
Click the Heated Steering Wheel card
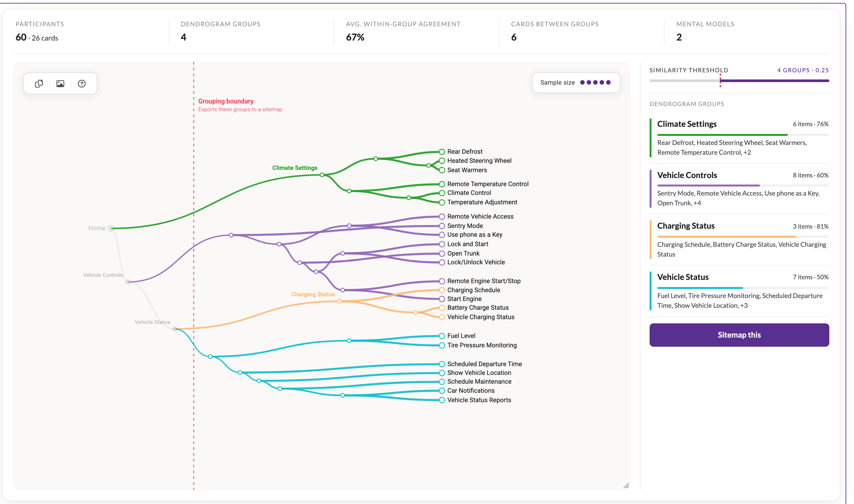pyautogui.click(x=479, y=161)
